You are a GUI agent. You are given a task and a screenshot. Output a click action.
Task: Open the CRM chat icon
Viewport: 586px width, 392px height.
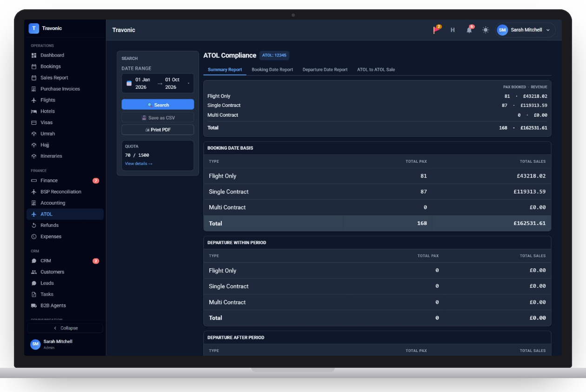(x=34, y=261)
